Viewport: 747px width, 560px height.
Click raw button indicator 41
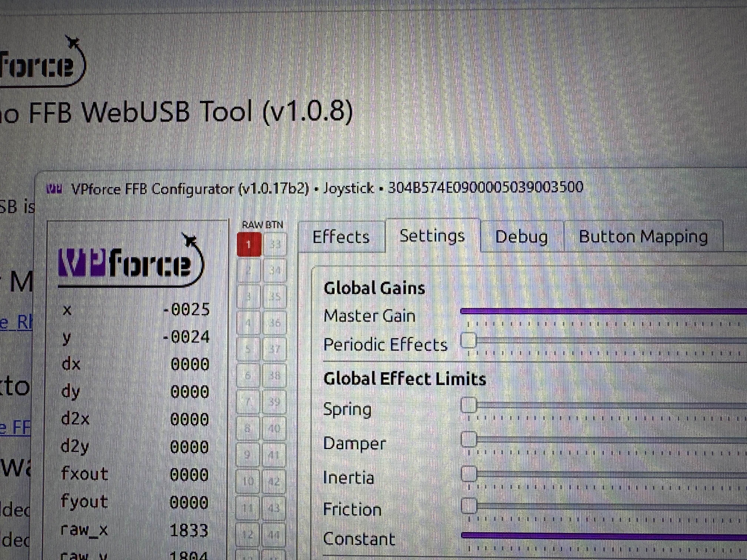274,455
